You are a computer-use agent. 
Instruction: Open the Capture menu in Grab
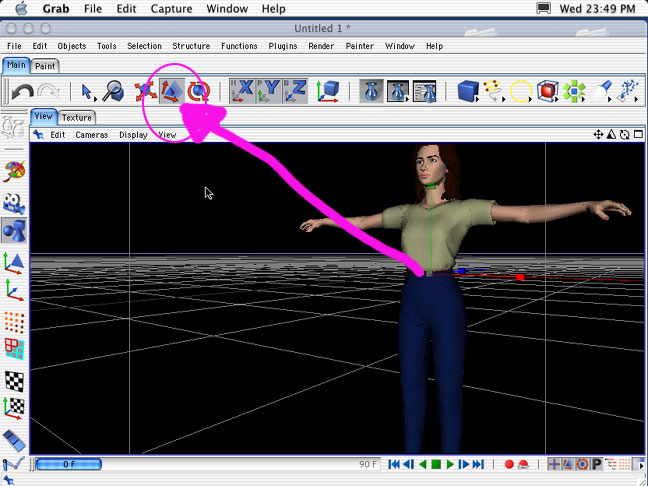171,9
